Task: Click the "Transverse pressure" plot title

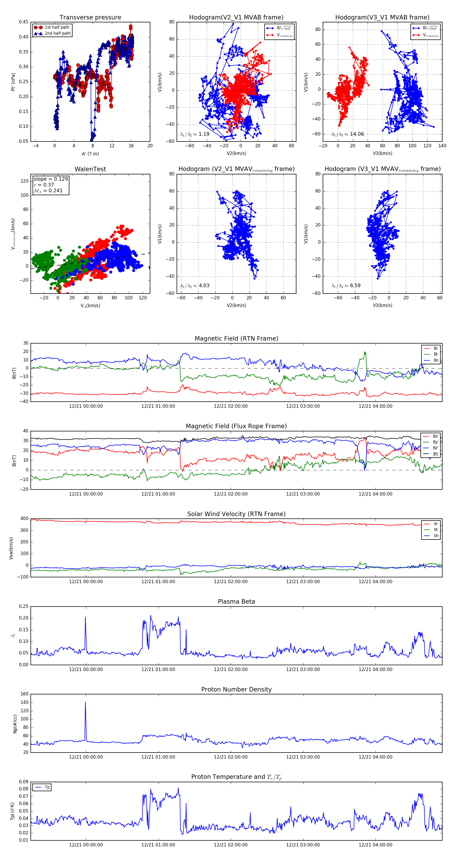Action: pos(90,18)
